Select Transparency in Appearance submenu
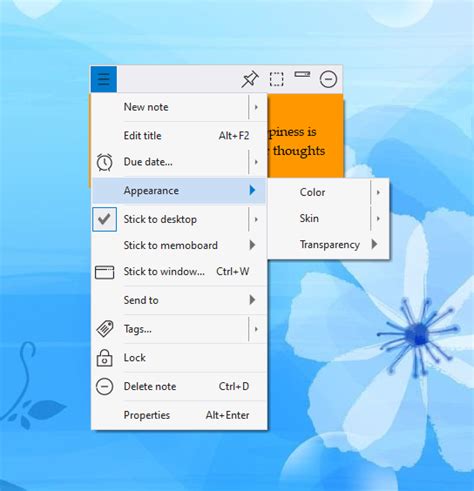 (328, 245)
